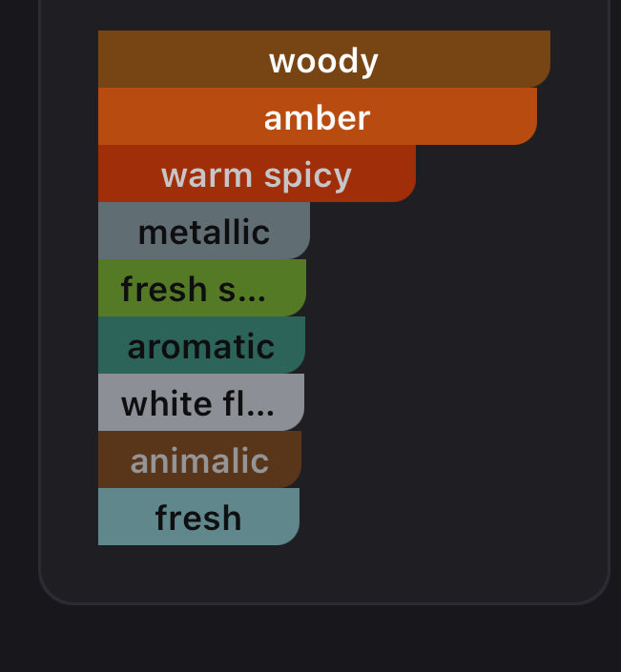Select the amber accord bar
This screenshot has width=621, height=672.
click(317, 116)
